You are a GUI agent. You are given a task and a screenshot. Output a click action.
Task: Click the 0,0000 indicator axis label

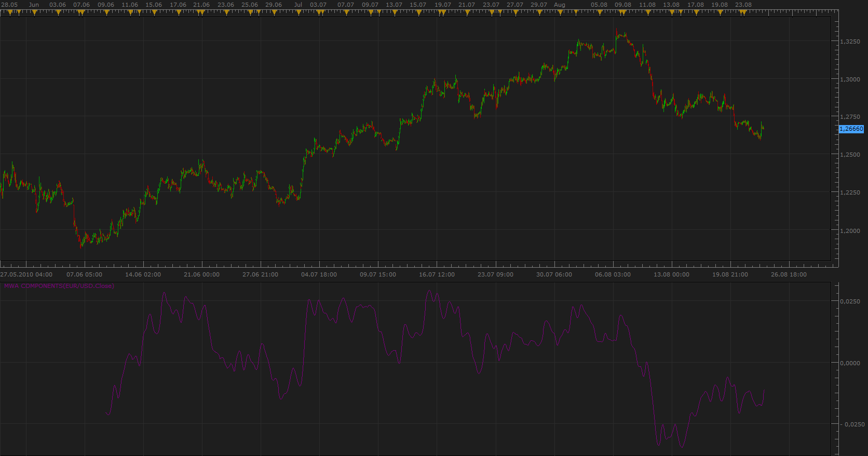click(x=850, y=363)
